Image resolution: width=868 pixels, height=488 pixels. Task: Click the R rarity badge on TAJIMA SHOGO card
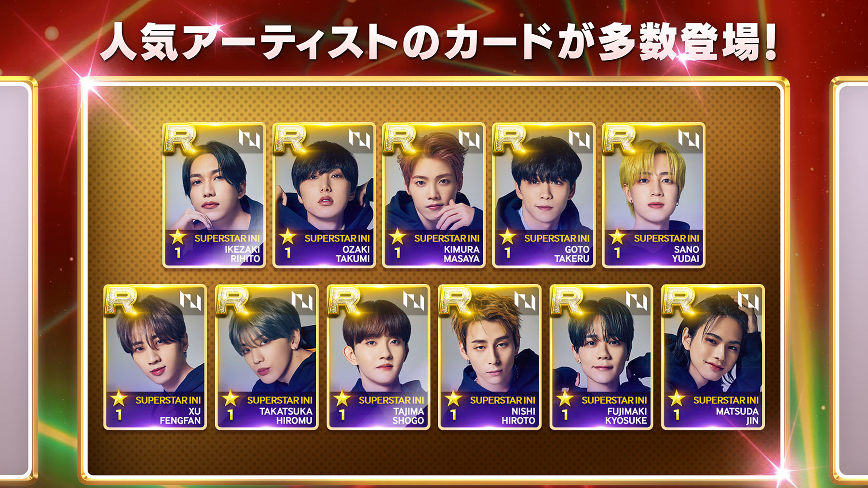pos(345,301)
